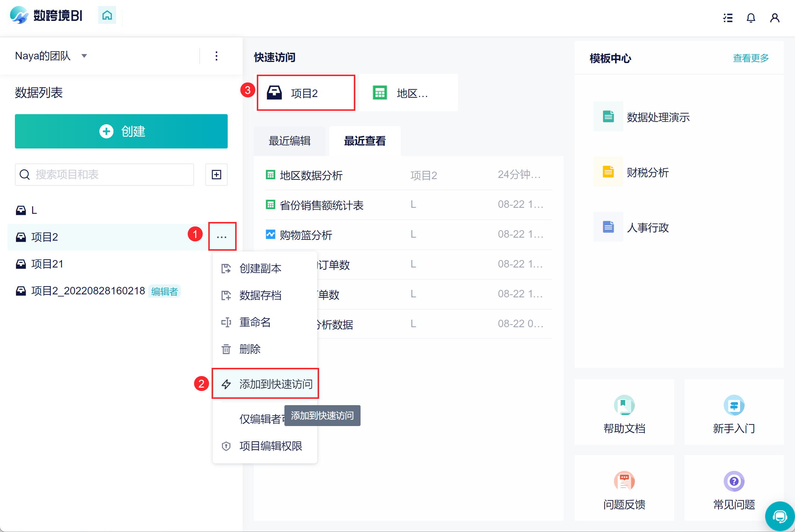
Task: Open the 问题反馈 feedback icon
Action: [624, 482]
